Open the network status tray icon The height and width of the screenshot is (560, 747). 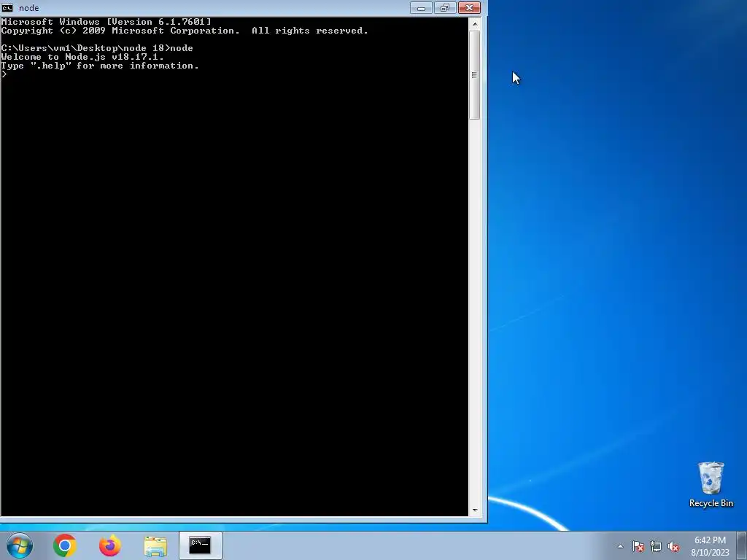656,546
